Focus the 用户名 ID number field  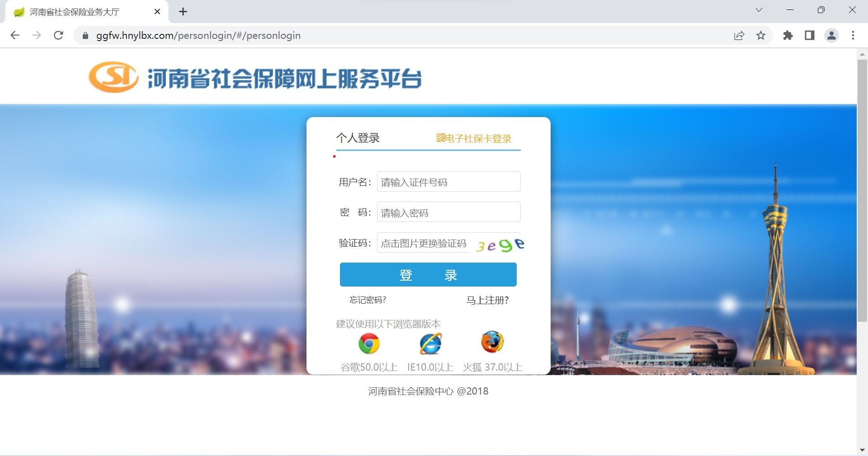(448, 182)
